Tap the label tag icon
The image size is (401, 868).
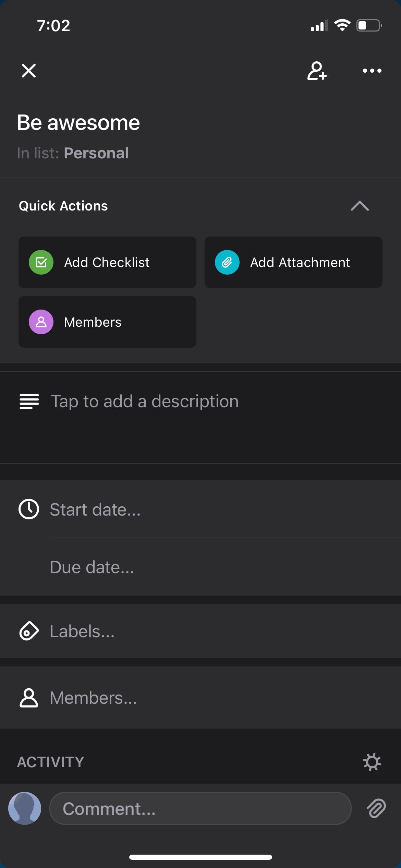click(x=29, y=631)
